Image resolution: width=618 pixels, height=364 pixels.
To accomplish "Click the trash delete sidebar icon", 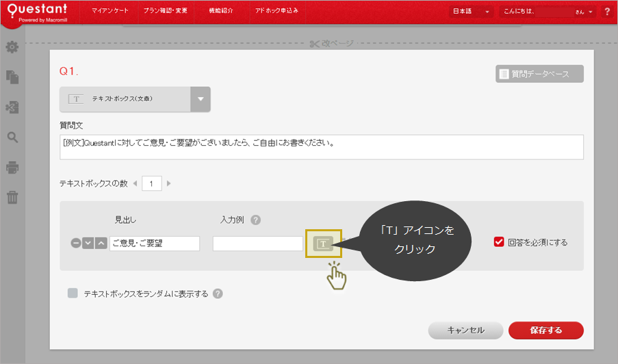I will [x=12, y=198].
